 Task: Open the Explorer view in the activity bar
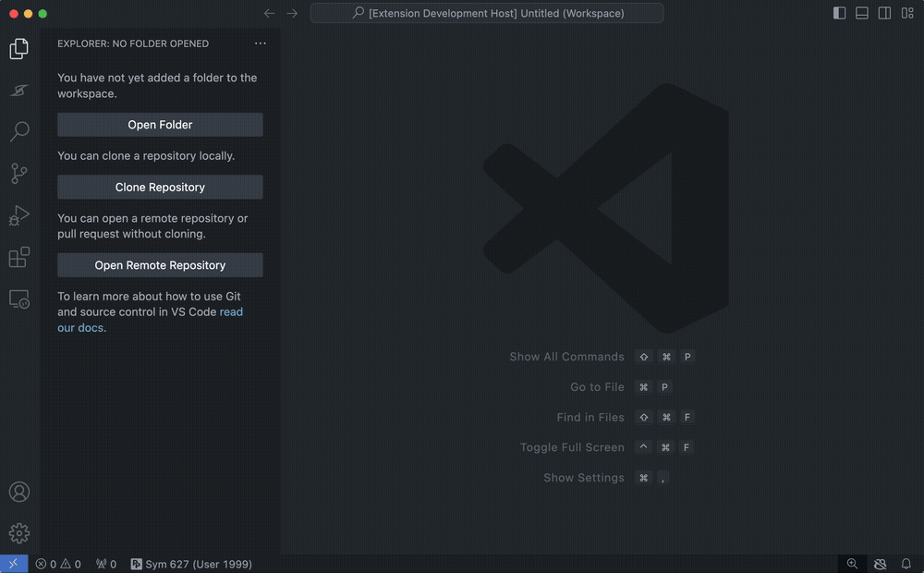click(x=18, y=47)
